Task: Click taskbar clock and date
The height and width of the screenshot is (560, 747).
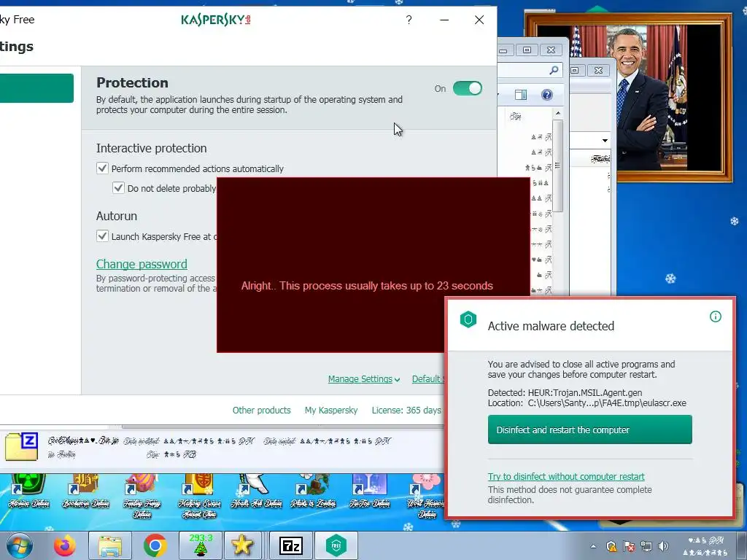Action: (706, 546)
